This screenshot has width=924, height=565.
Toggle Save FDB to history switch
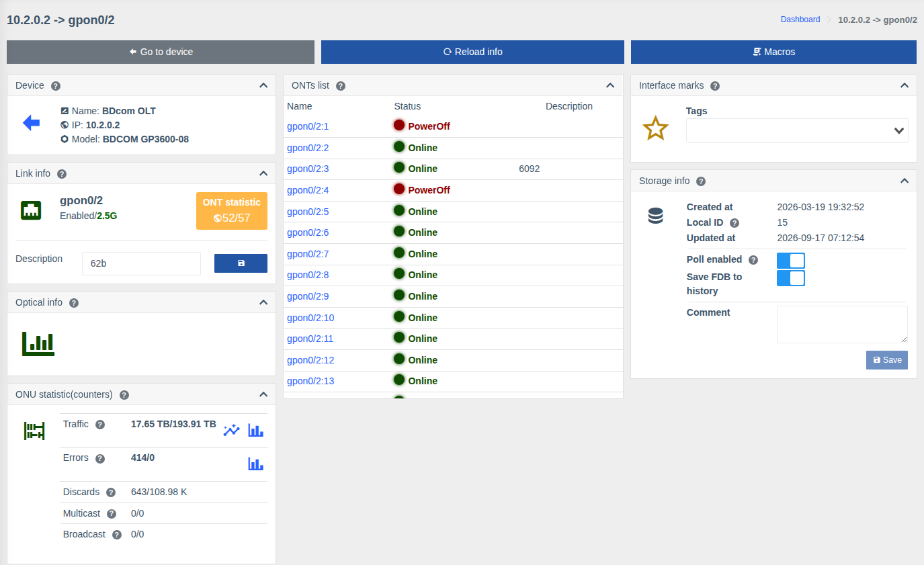pos(791,278)
